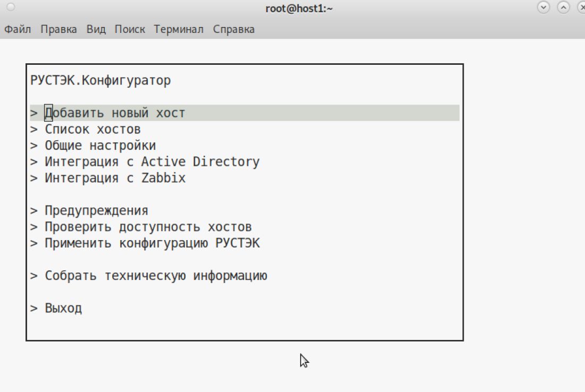Click the РУСТЭК.Конфигуратор title text
Screen dimensions: 585x392
(101, 81)
